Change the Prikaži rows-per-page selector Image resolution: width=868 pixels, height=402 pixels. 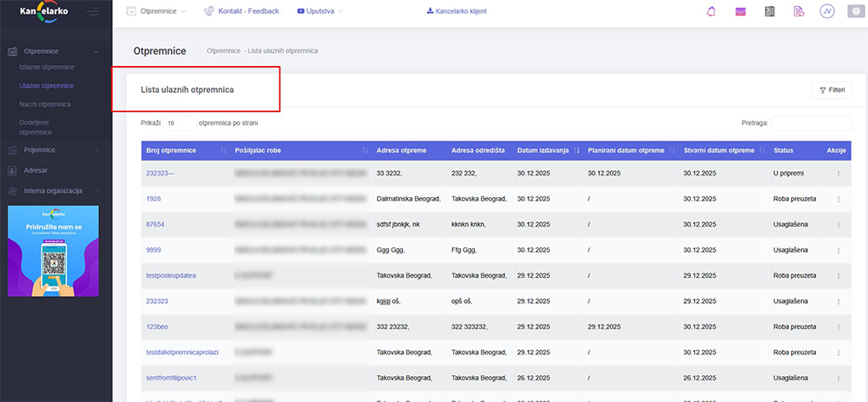tap(178, 123)
